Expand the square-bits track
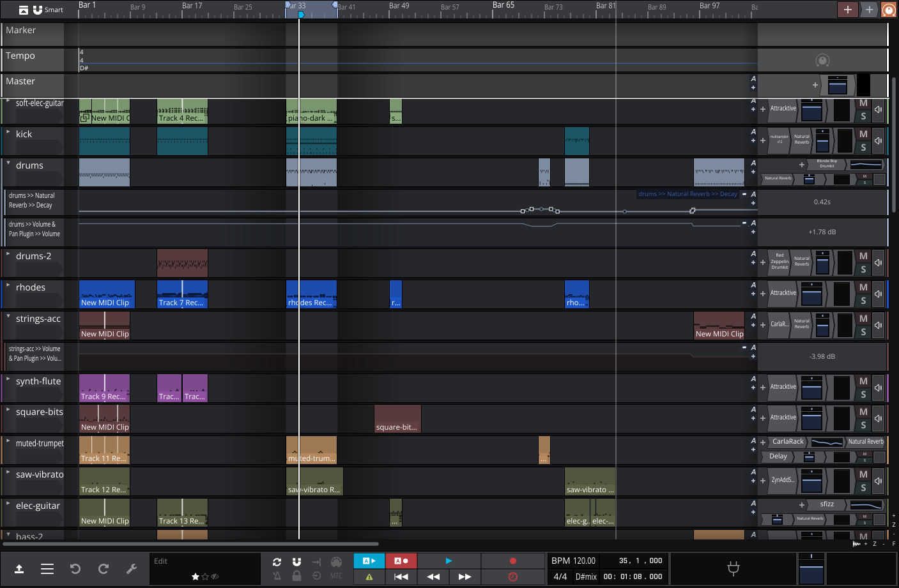899x588 pixels. tap(8, 410)
